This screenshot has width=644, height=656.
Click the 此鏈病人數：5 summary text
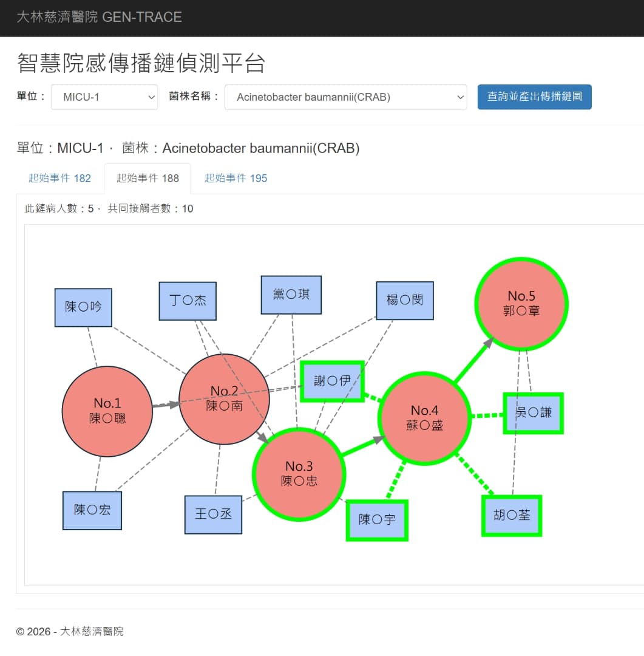click(59, 208)
